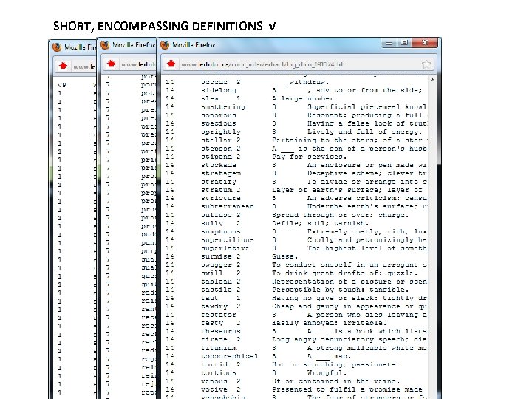Click the Firefox logo in the front window title bar
532x399 pixels.
tap(165, 45)
